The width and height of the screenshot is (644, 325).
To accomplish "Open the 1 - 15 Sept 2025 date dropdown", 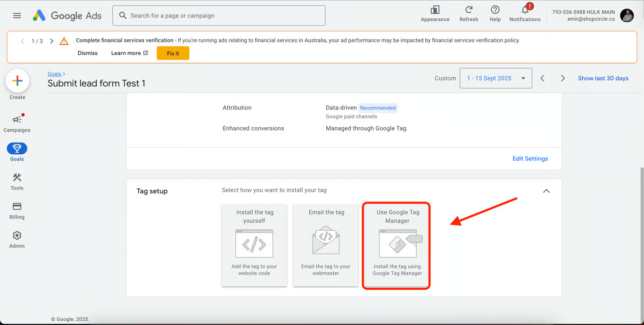I will tap(496, 78).
